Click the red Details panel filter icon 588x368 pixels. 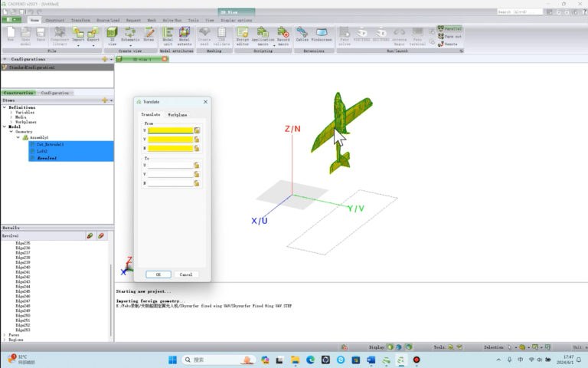(101, 236)
